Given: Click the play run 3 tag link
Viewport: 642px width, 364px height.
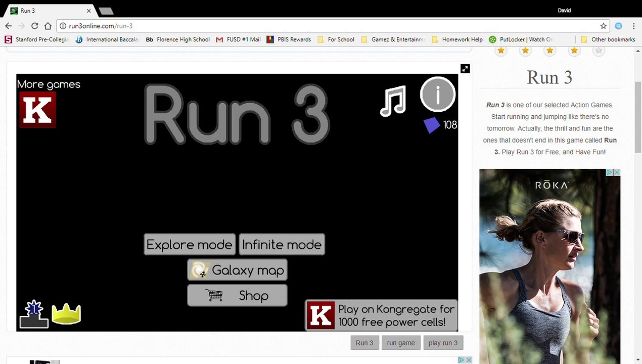Looking at the screenshot, I should click(x=443, y=343).
